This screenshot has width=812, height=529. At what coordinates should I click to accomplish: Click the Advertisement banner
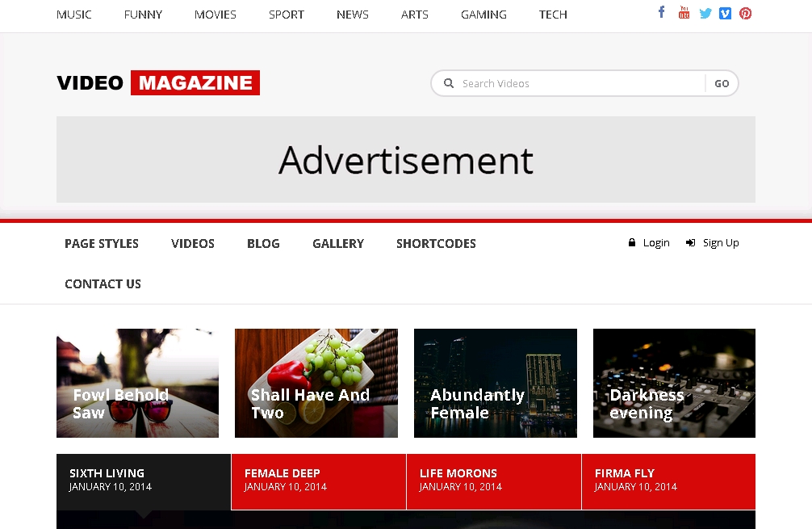pos(405,160)
